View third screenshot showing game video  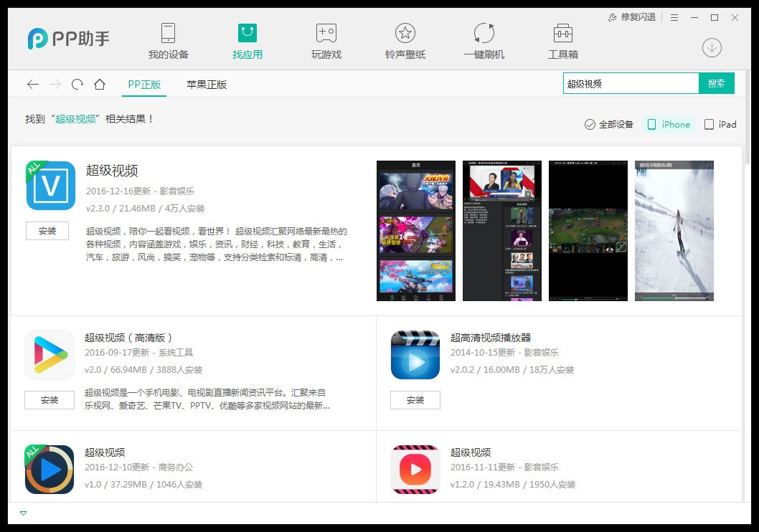[x=588, y=231]
